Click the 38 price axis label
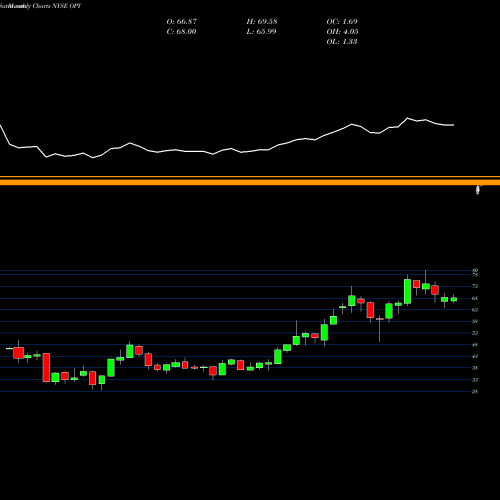The height and width of the screenshot is (500, 500). [475, 368]
